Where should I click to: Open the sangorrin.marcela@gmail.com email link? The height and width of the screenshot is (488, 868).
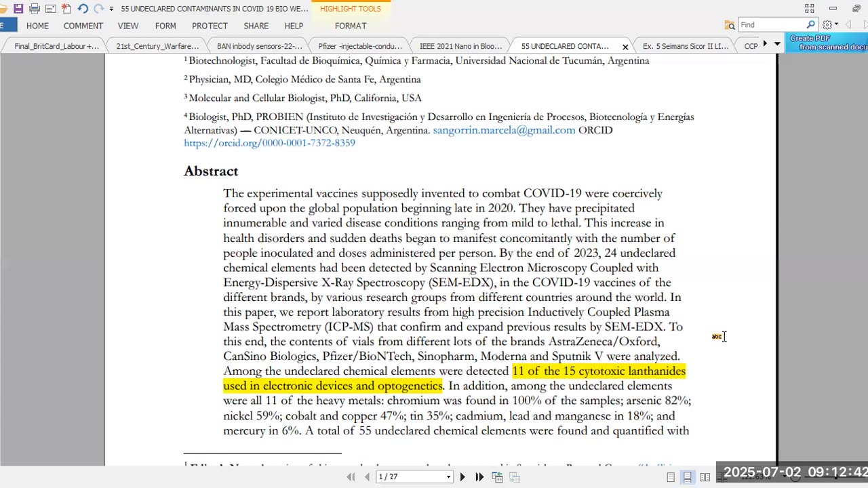click(x=504, y=130)
